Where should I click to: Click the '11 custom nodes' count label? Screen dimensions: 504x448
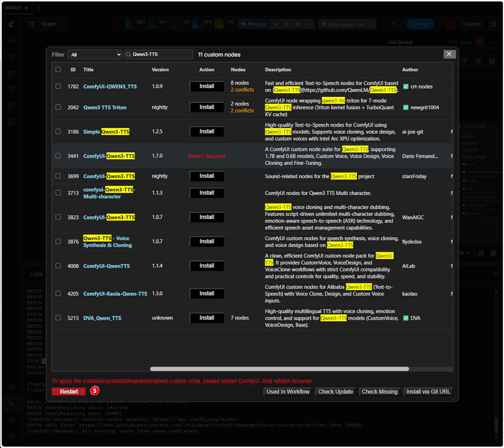click(x=219, y=55)
